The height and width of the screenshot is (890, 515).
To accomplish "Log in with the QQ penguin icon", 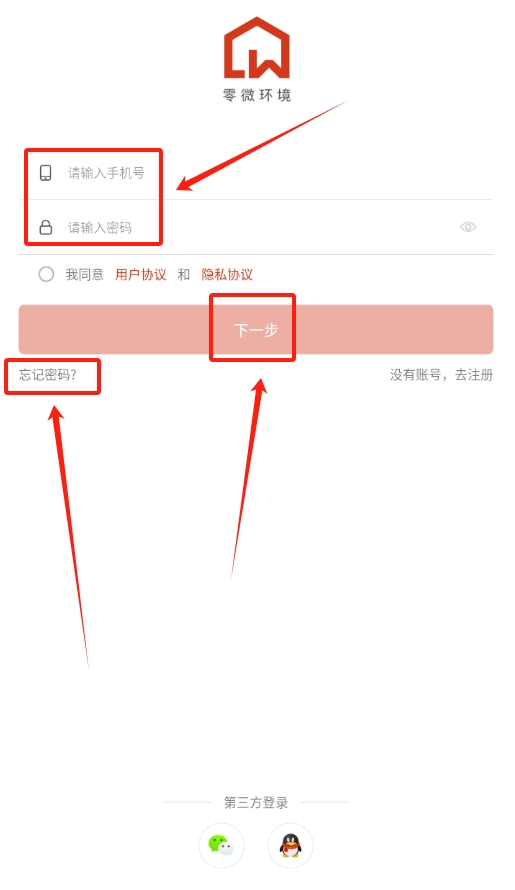I will click(290, 846).
